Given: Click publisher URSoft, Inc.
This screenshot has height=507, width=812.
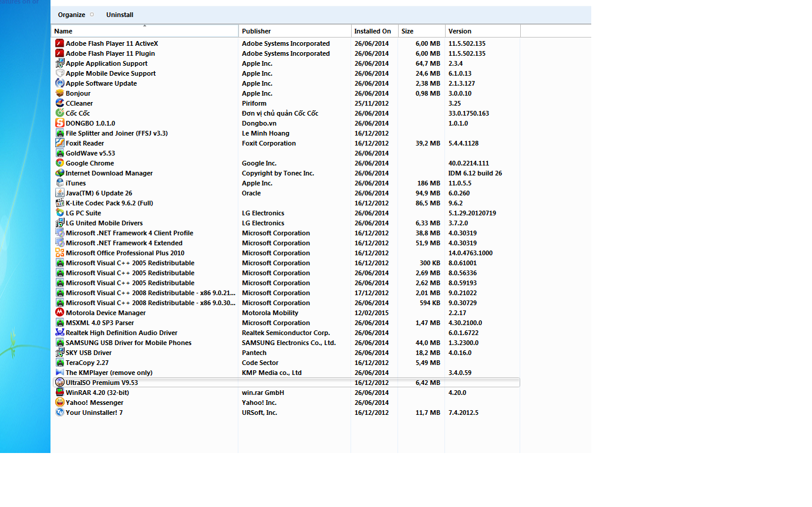Looking at the screenshot, I should [260, 413].
